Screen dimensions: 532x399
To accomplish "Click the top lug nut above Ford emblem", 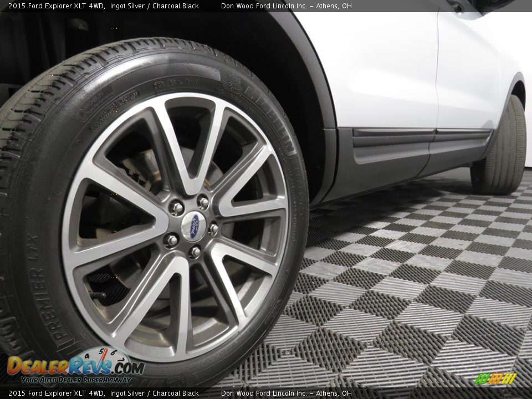I will click(x=203, y=203).
